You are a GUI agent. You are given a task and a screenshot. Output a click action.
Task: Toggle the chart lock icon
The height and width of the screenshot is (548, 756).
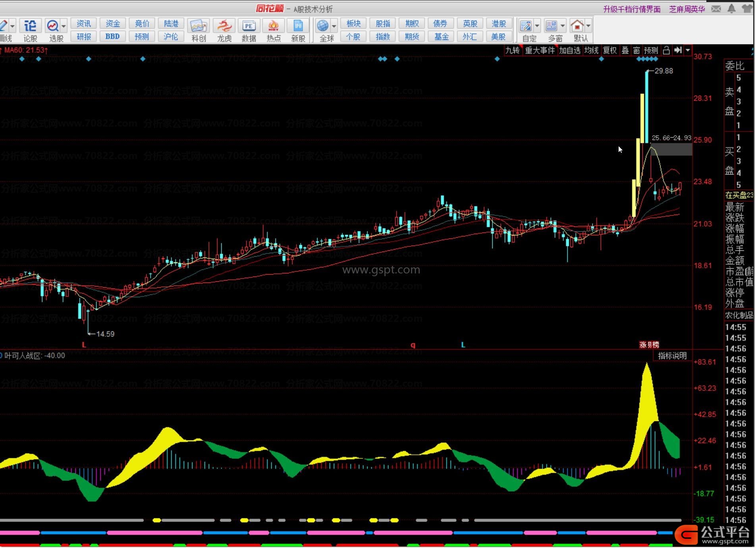coord(666,50)
